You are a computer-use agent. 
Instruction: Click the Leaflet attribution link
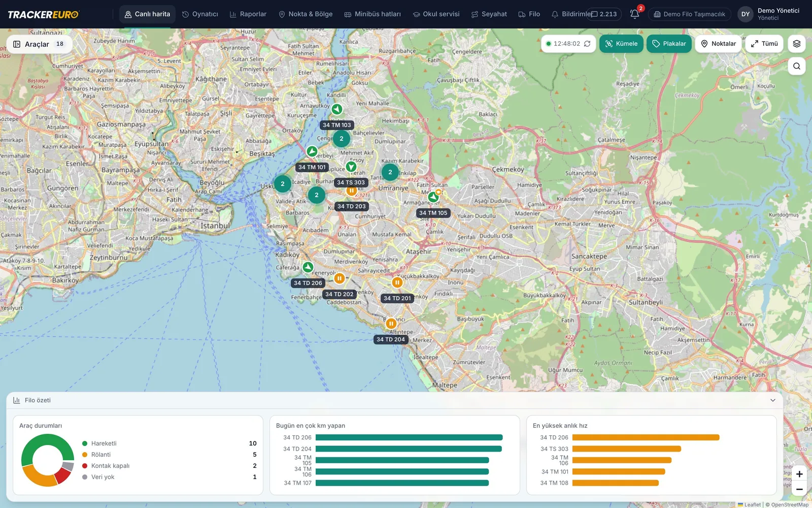749,504
